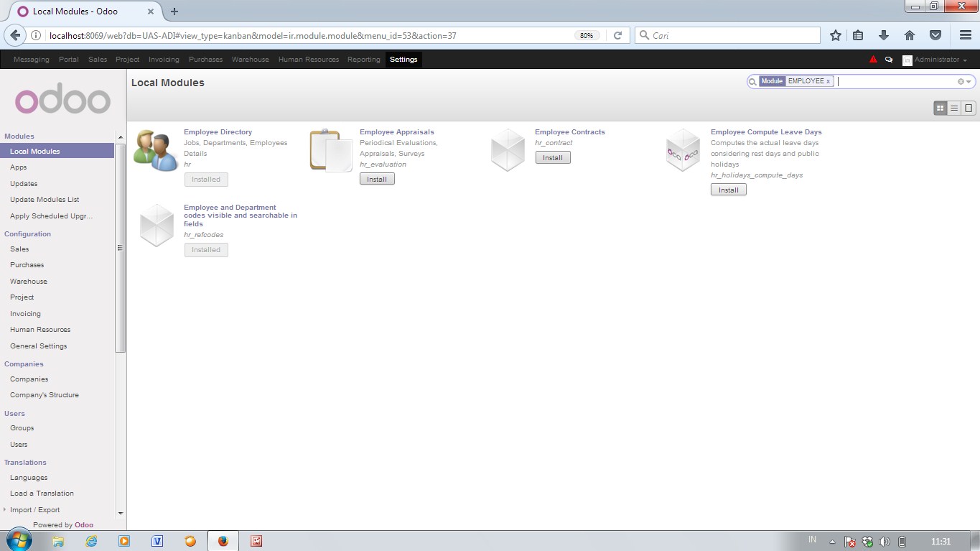Open the messaging chat icon in top bar
The height and width of the screenshot is (551, 980).
tap(889, 59)
